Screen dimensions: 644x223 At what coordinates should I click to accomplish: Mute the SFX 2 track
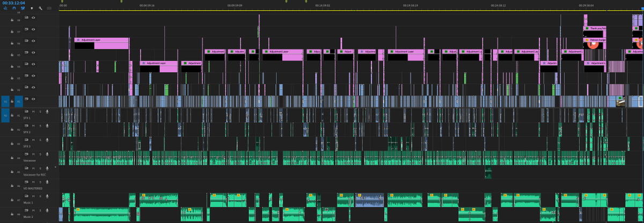(x=33, y=126)
